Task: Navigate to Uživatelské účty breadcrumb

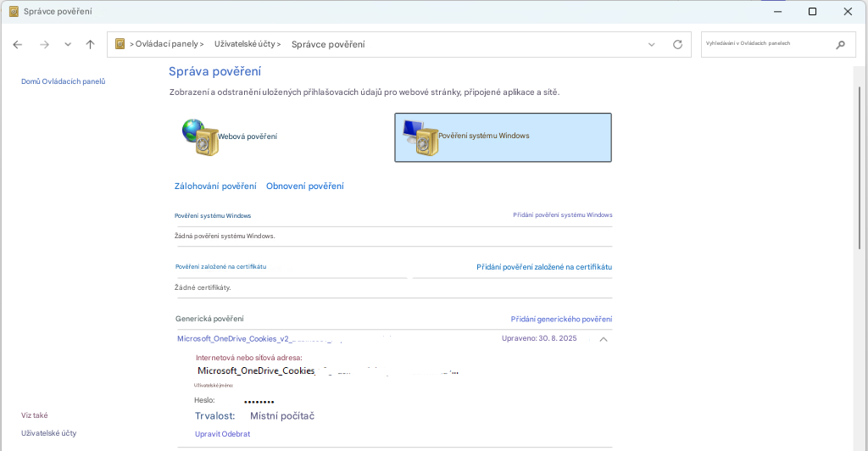Action: (x=245, y=44)
